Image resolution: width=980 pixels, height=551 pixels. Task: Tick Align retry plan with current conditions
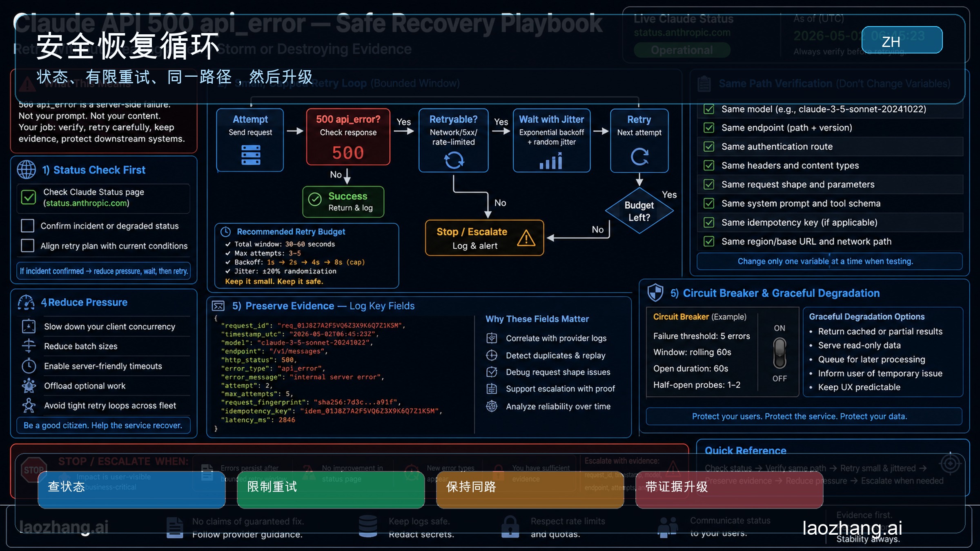[27, 246]
